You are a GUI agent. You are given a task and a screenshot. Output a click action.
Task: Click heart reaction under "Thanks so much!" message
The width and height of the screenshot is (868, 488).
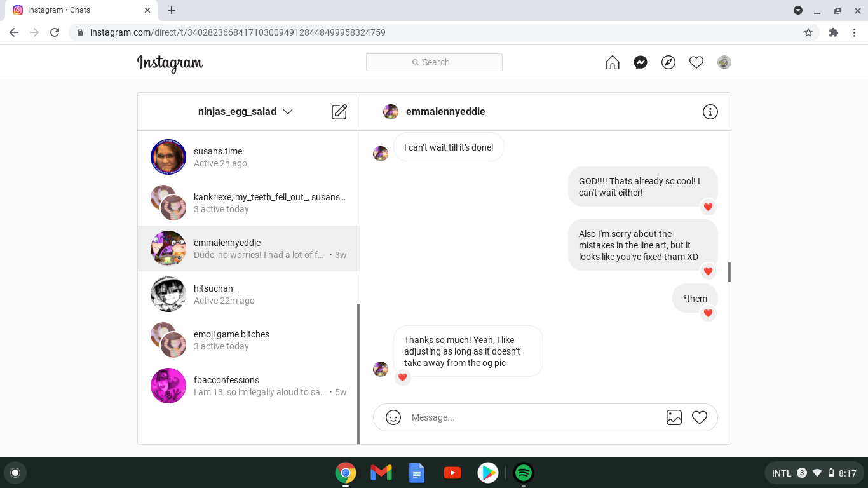(x=402, y=377)
